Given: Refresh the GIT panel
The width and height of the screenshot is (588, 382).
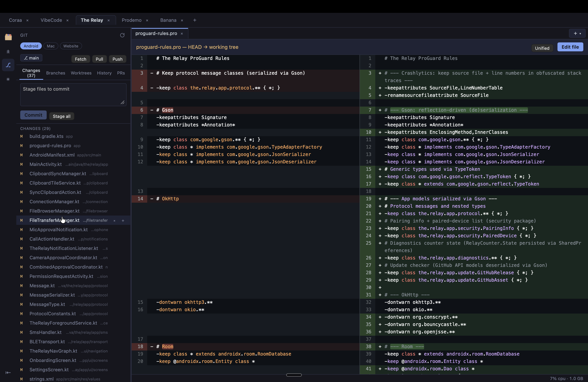Looking at the screenshot, I should (122, 35).
